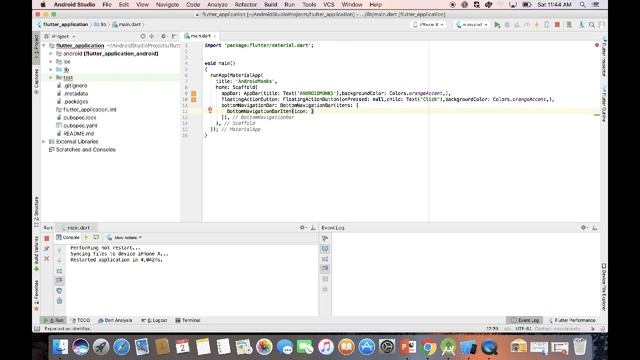Click the orange hot reload lightning icon
Screen dimensions: 640x360
click(x=537, y=25)
